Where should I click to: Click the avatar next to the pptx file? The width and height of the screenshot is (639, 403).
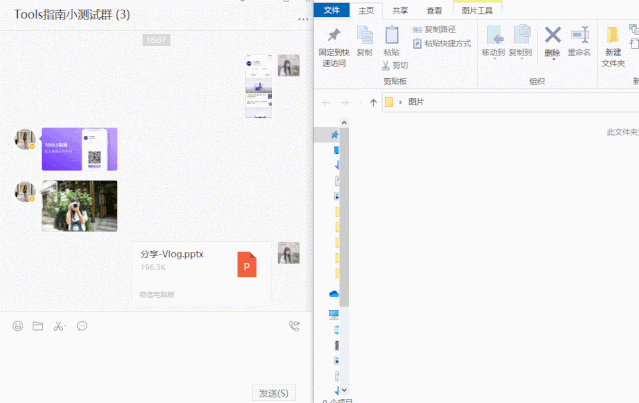289,253
